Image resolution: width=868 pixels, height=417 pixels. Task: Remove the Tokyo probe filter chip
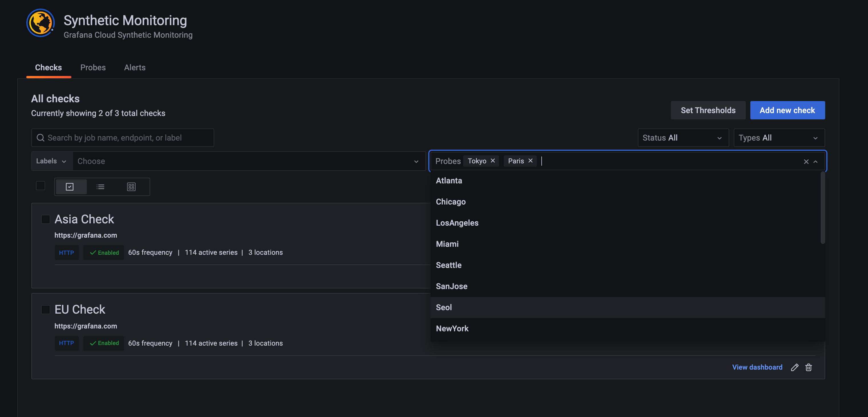pos(493,161)
